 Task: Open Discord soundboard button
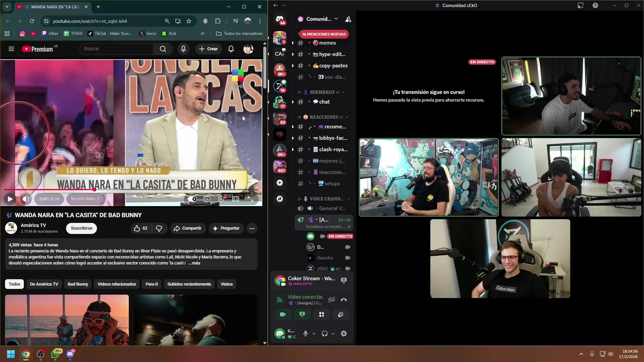coord(341,314)
